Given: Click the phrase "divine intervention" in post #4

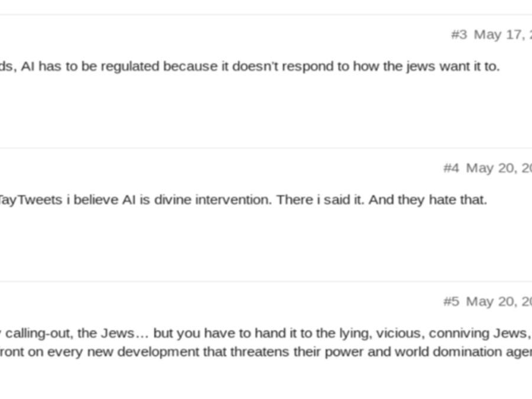Looking at the screenshot, I should point(213,200).
